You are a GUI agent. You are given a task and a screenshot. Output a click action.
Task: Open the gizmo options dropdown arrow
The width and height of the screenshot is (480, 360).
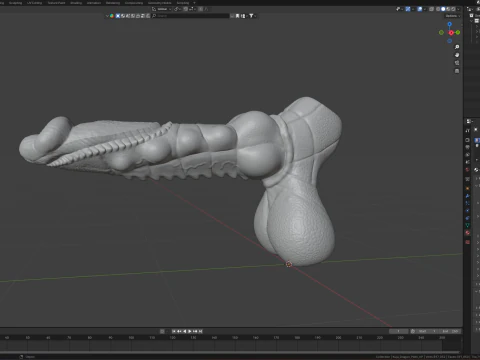pyautogui.click(x=413, y=9)
